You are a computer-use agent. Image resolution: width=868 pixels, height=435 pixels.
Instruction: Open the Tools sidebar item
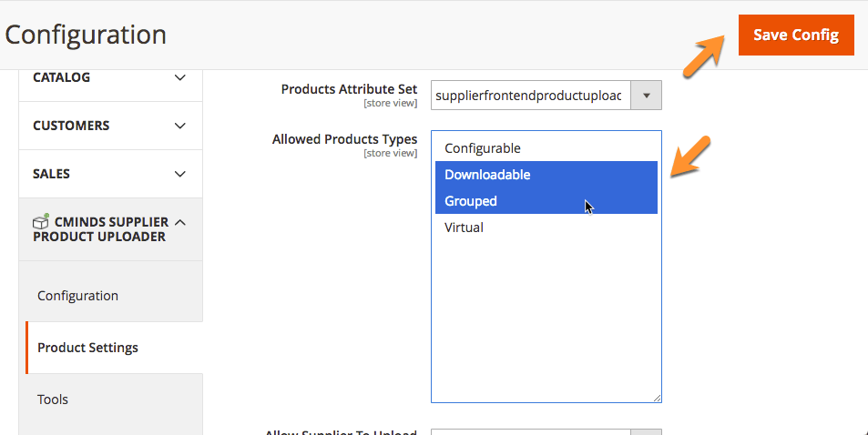53,400
